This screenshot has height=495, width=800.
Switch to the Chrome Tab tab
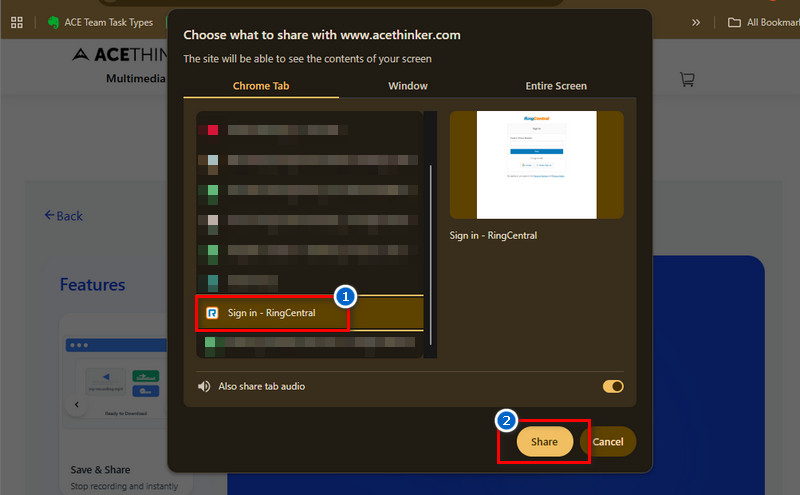pos(261,86)
